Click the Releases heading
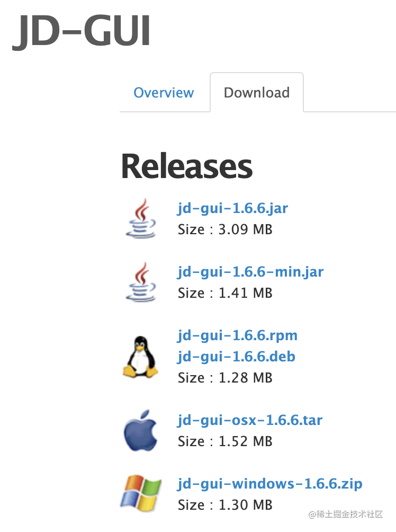Viewport: 396px width, 532px height. coord(187,166)
